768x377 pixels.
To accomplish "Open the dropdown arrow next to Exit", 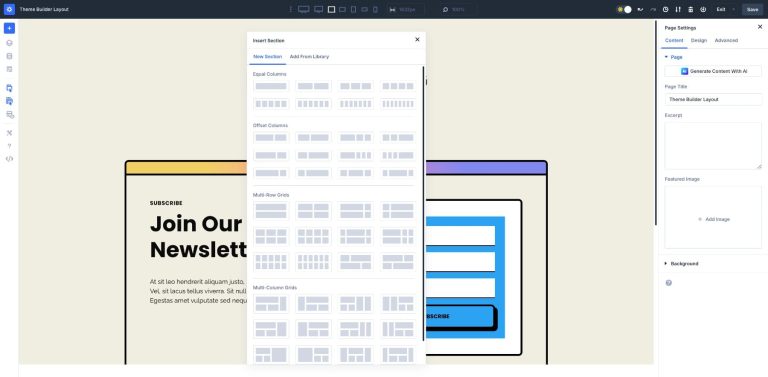I will click(734, 9).
